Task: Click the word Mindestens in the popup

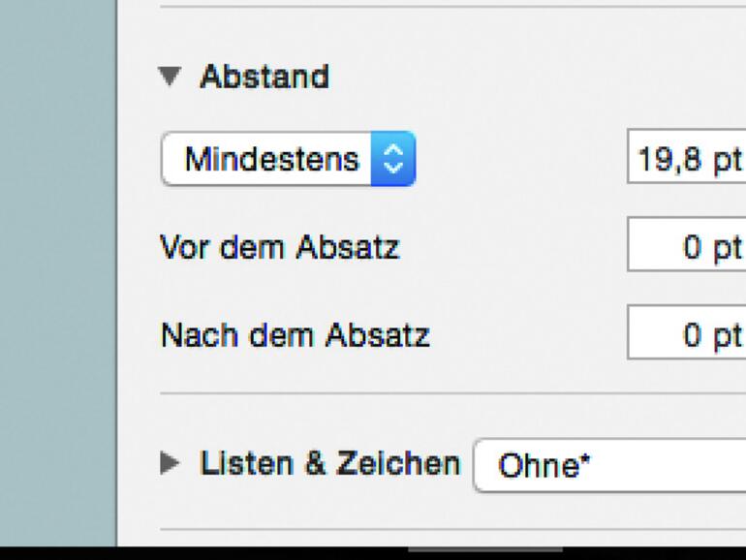Action: pos(271,159)
